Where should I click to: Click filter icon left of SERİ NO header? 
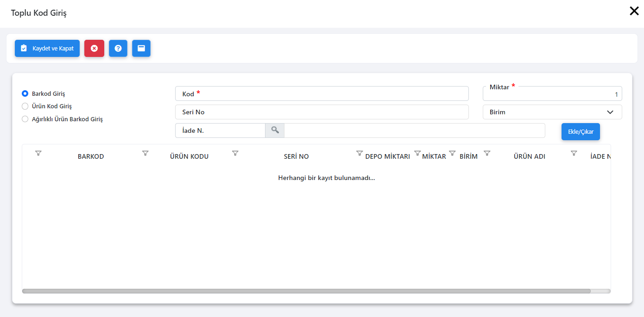pyautogui.click(x=235, y=153)
